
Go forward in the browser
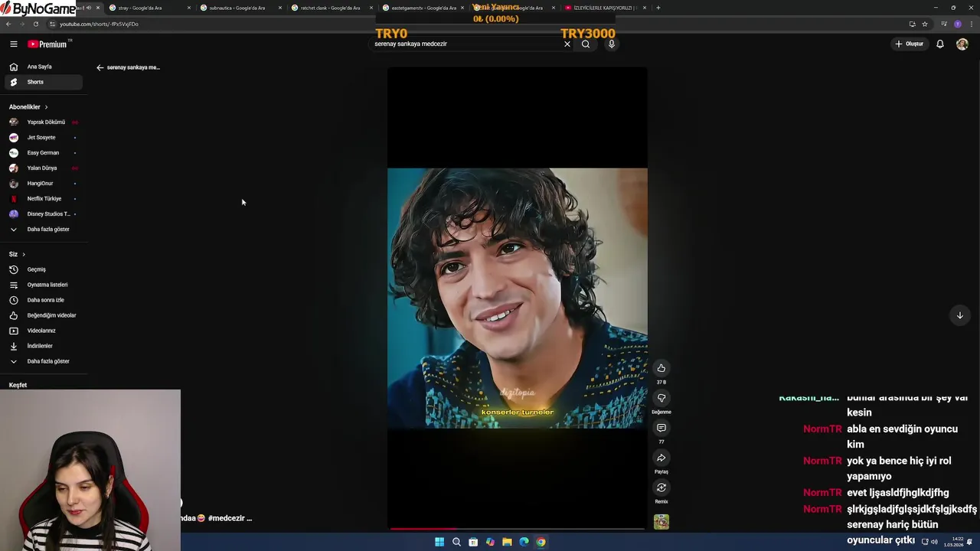pos(21,24)
